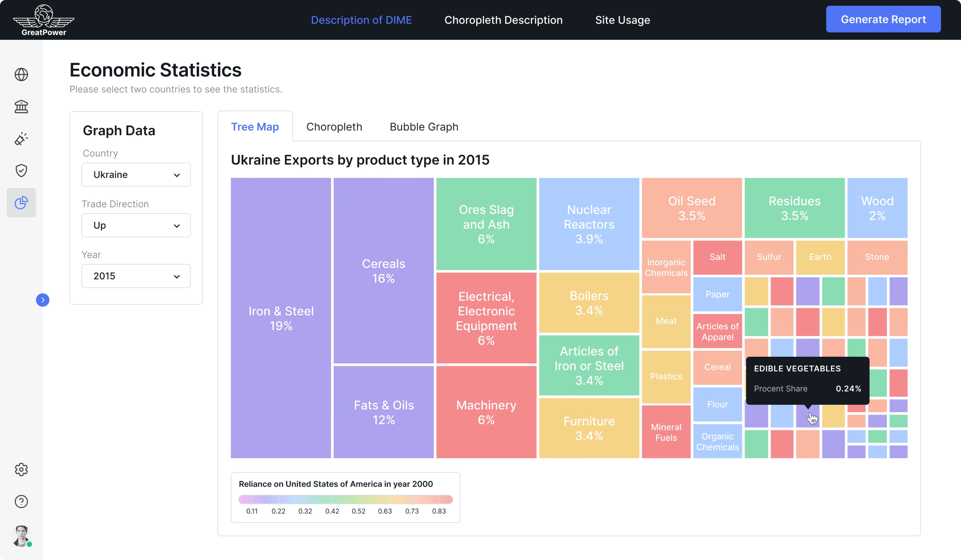Open the help question mark icon

[21, 502]
